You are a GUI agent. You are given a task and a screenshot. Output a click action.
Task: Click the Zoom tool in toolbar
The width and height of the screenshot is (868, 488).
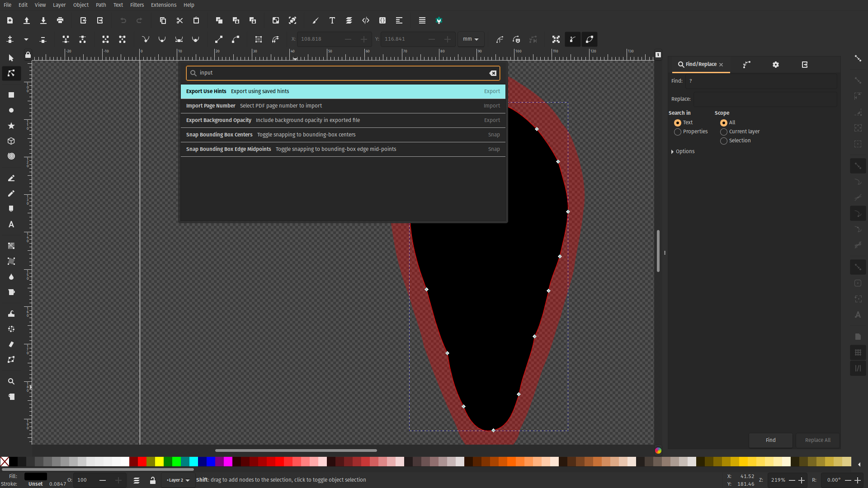(x=11, y=381)
